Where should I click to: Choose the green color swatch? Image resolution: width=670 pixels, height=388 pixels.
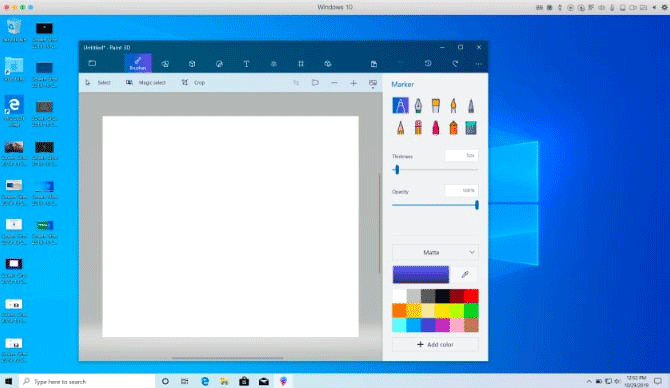(x=471, y=311)
